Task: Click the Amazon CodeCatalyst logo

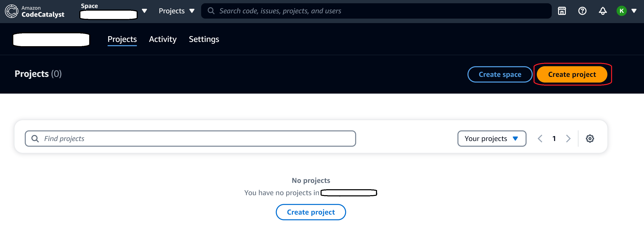Action: (x=35, y=11)
